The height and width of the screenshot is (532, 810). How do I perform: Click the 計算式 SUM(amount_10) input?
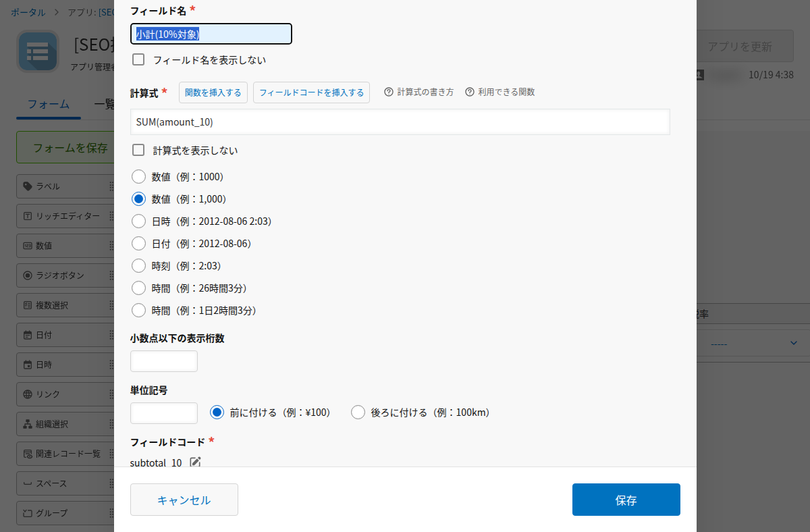(x=400, y=122)
